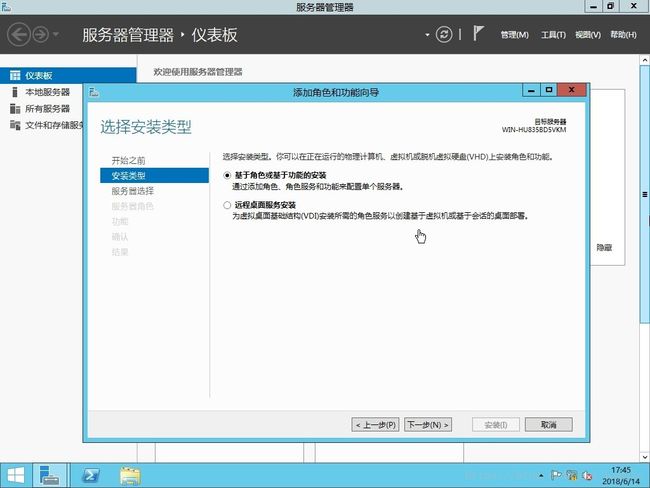Click the dashboard vertical scrollbar thumb
This screenshot has width=650, height=488.
click(x=645, y=194)
